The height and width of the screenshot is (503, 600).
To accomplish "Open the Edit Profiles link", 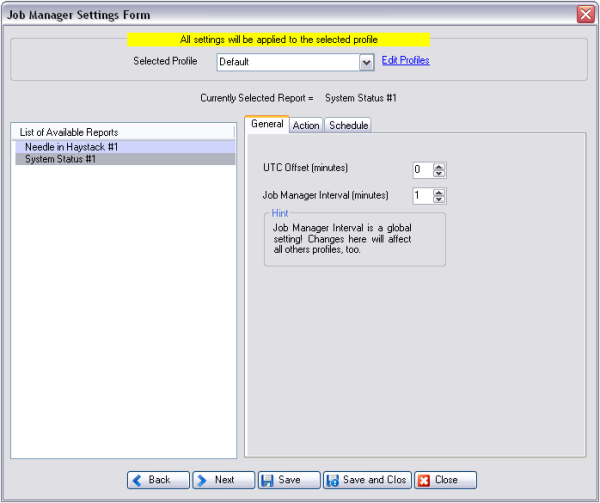I will coord(405,61).
